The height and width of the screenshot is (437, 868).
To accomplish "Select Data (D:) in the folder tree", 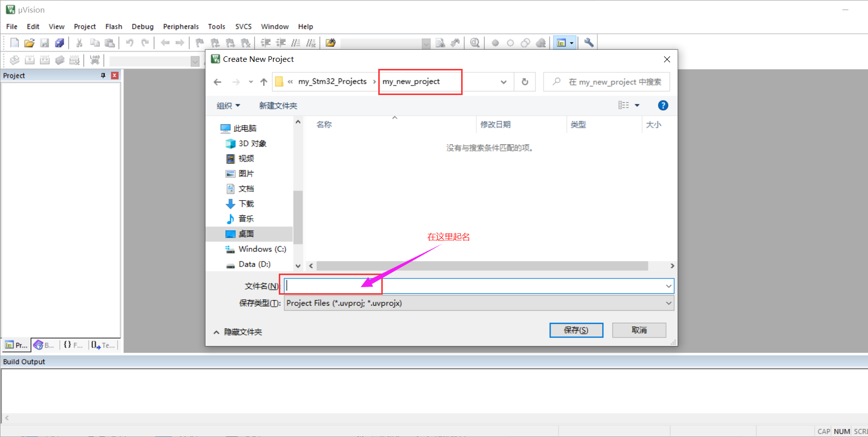I will pos(248,264).
